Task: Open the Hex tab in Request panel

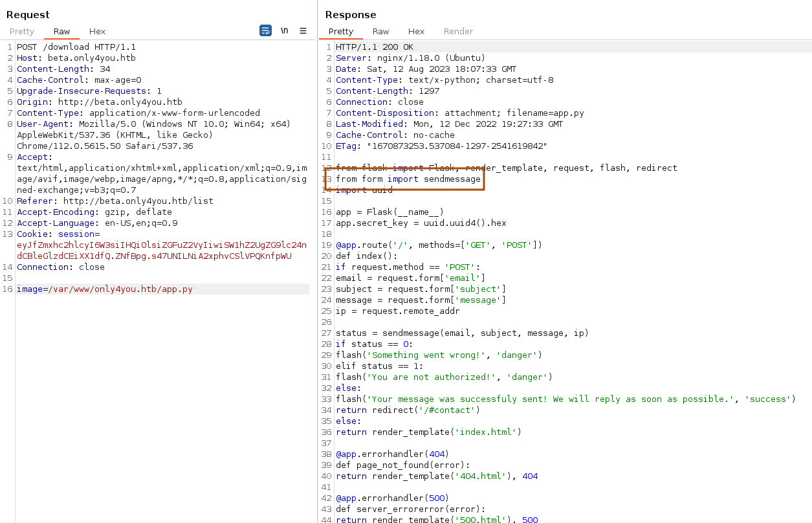Action: point(97,31)
